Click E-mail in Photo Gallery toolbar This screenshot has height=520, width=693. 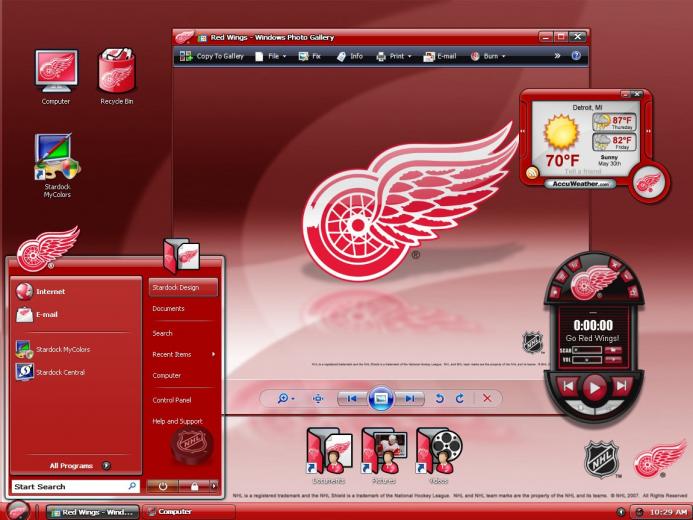[x=440, y=56]
